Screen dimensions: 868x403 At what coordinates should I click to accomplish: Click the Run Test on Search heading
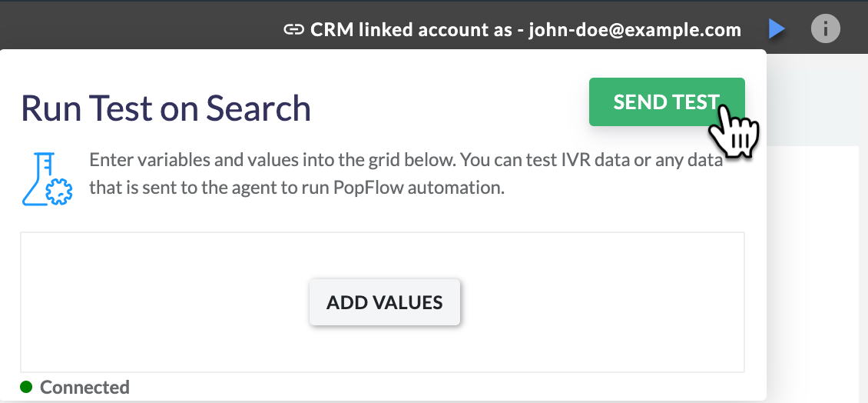(166, 108)
